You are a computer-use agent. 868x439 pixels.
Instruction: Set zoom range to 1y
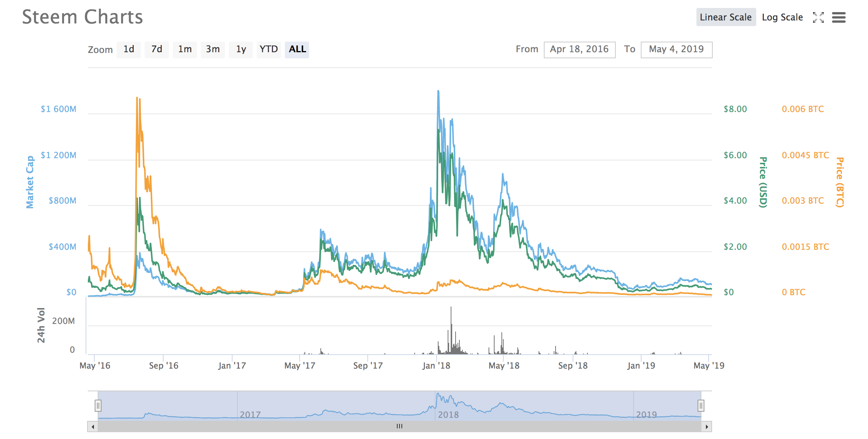coord(241,49)
